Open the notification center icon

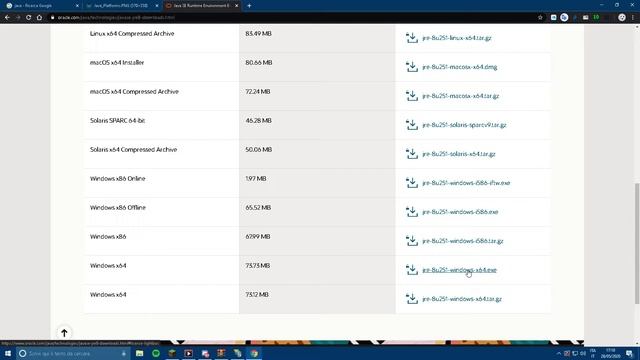click(629, 353)
